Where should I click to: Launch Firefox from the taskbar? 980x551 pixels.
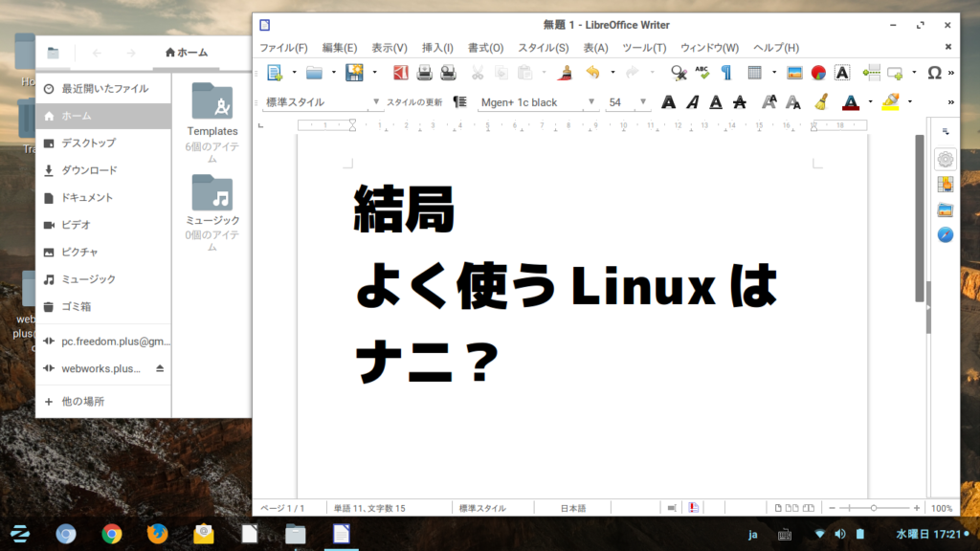tap(157, 534)
